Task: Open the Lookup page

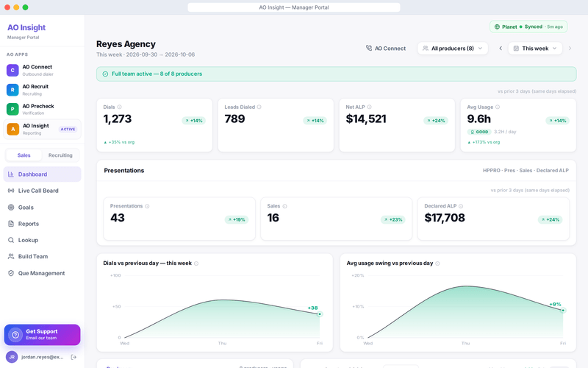Action: click(x=43, y=240)
